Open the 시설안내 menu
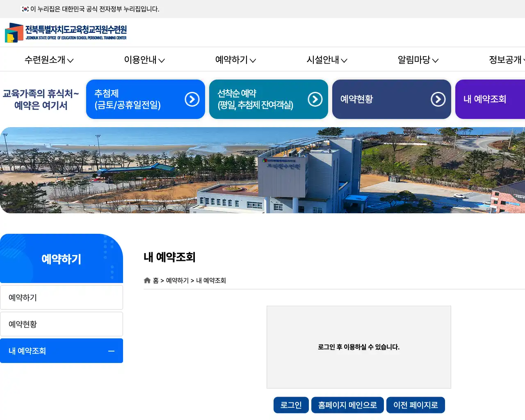Screen dimensions: 525x420 click(x=327, y=60)
